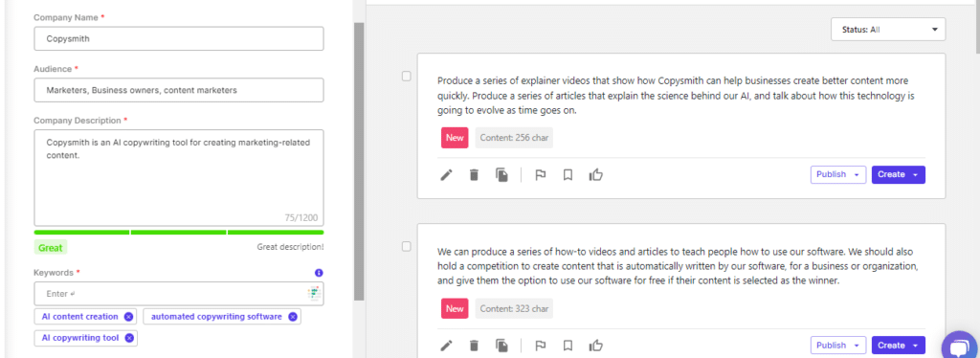Click the left panel vertical scrollbar
This screenshot has height=358, width=980.
[359, 161]
